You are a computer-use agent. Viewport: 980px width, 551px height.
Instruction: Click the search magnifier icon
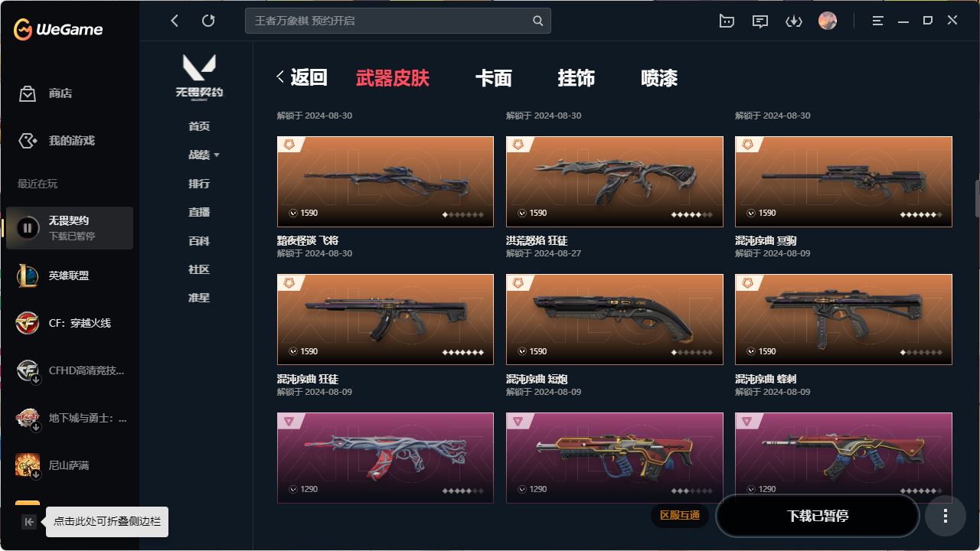(538, 21)
